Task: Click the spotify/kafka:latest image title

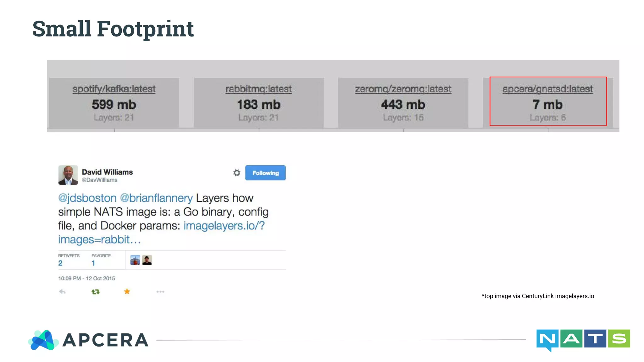Action: [x=114, y=89]
